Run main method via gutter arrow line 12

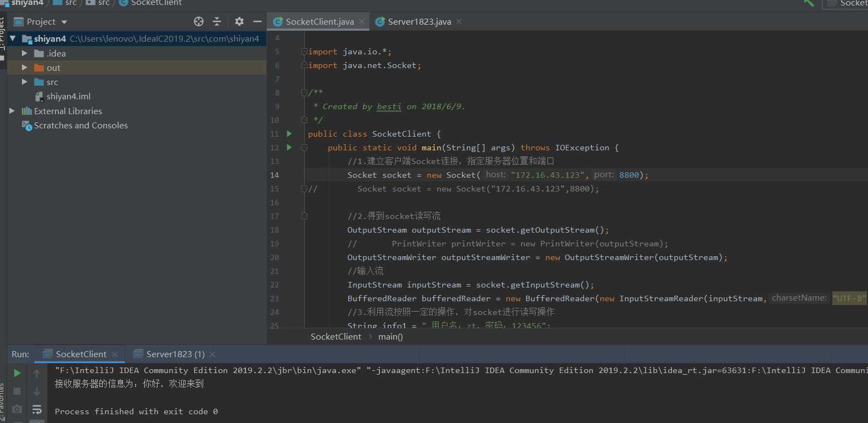[x=289, y=147]
